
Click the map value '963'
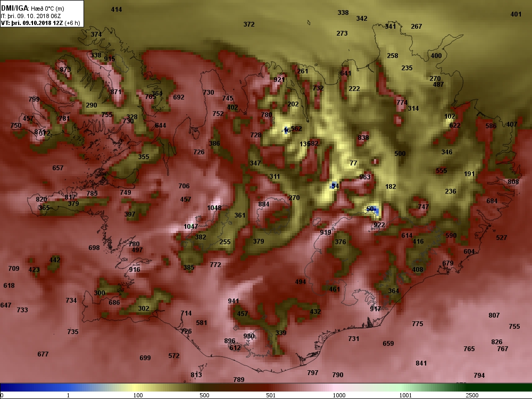tap(365, 177)
